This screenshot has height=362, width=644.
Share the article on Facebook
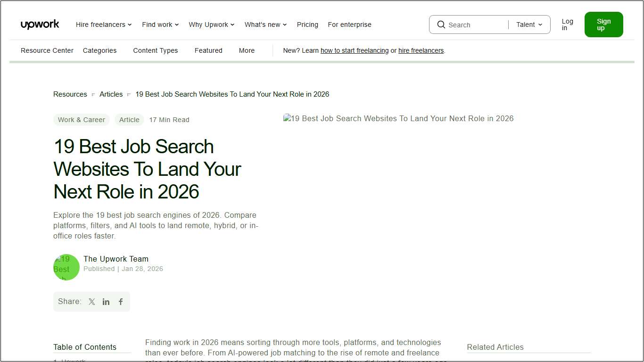(x=121, y=302)
